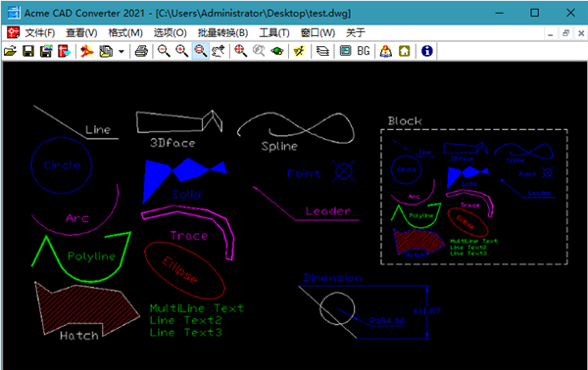Click the layout view panel icon
Viewport: 588px width, 370px height.
click(345, 51)
